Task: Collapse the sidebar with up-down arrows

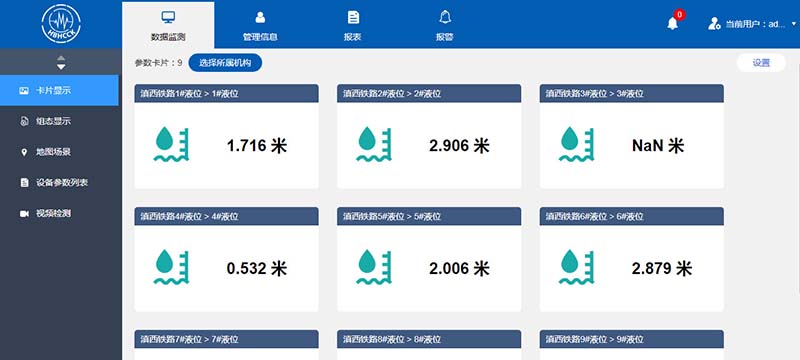Action: pyautogui.click(x=61, y=62)
